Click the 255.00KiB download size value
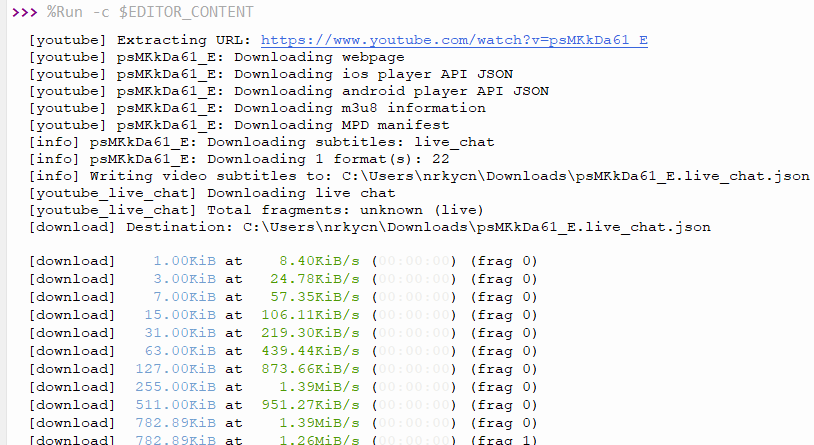Image resolution: width=814 pixels, height=445 pixels. pyautogui.click(x=175, y=387)
